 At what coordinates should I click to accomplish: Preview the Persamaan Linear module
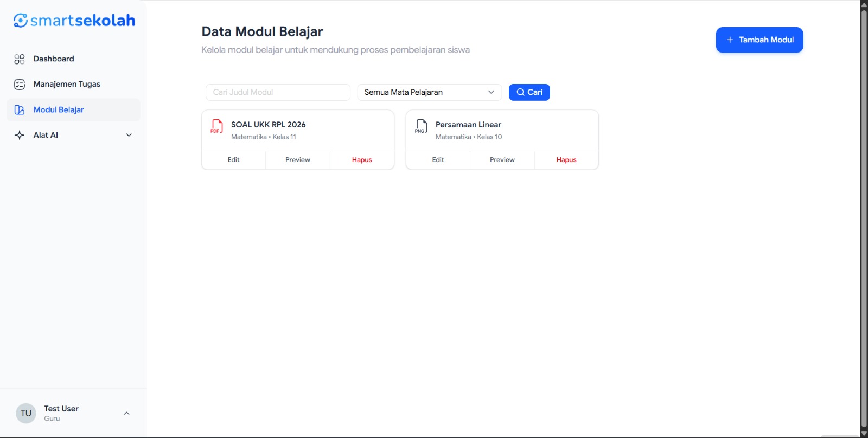click(x=502, y=160)
